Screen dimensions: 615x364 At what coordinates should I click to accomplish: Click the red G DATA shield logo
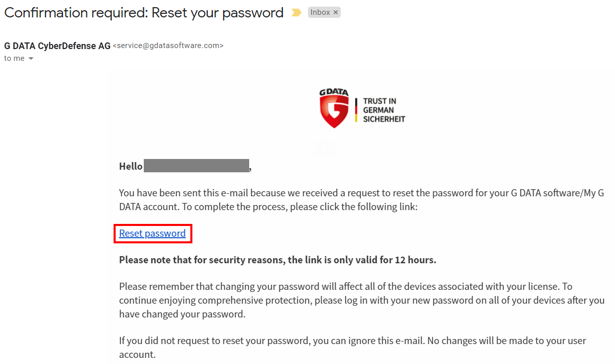tap(334, 111)
